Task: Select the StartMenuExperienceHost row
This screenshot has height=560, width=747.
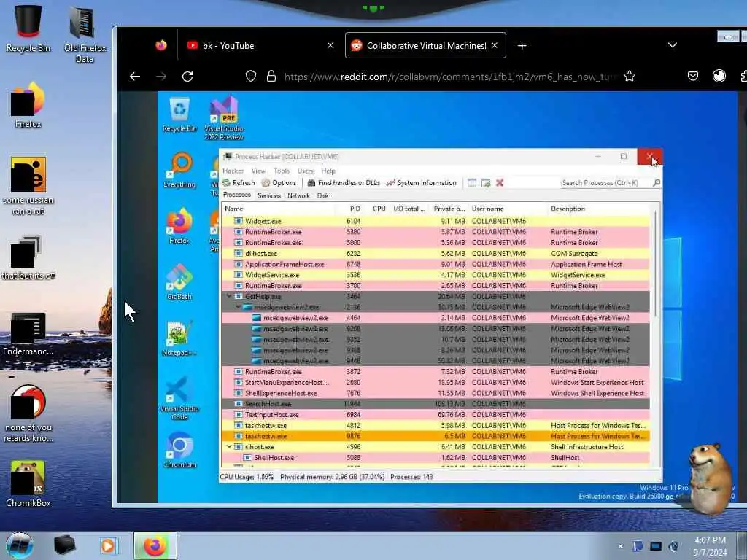Action: click(436, 382)
